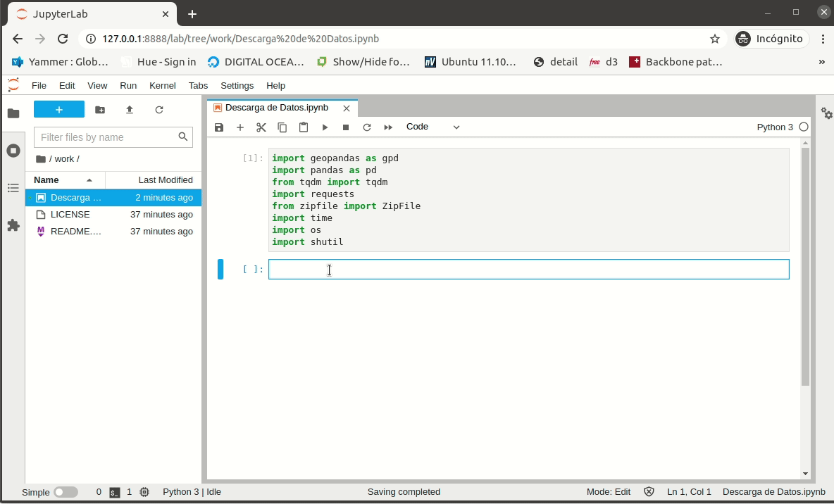Reload the browser page
The image size is (834, 504).
click(63, 39)
